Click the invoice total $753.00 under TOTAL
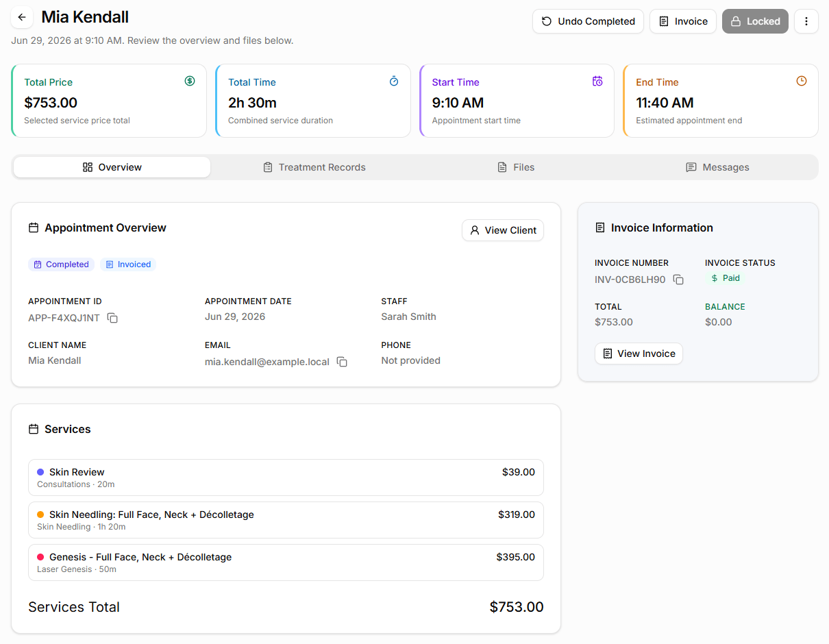This screenshot has width=829, height=644. (614, 322)
